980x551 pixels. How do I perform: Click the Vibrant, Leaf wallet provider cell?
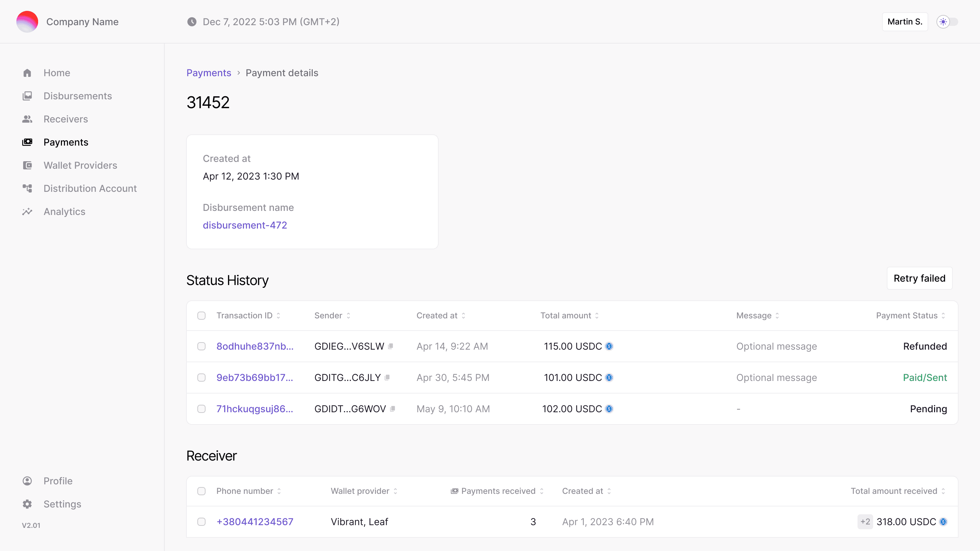pos(360,522)
